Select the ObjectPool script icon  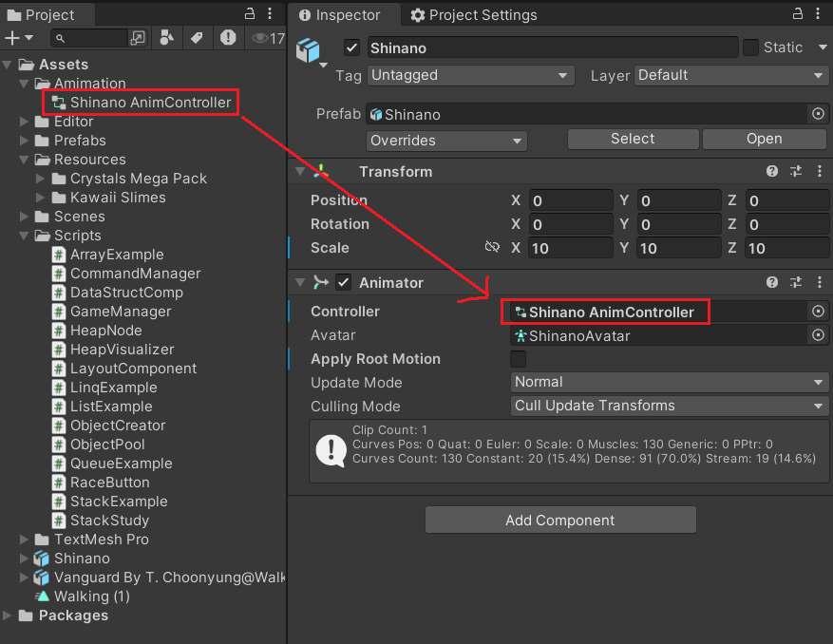point(59,445)
